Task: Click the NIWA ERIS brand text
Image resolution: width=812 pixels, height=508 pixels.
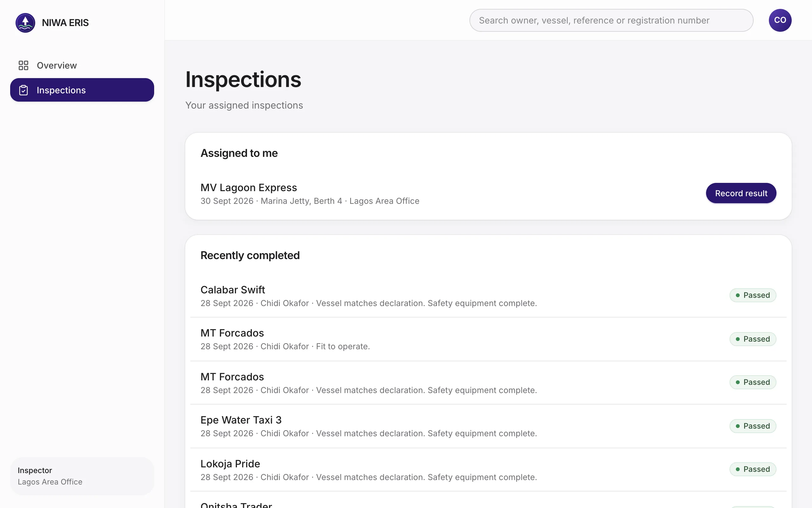Action: click(65, 23)
